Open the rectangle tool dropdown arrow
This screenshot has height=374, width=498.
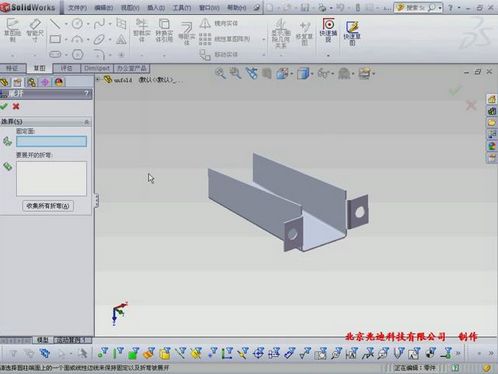(x=66, y=40)
